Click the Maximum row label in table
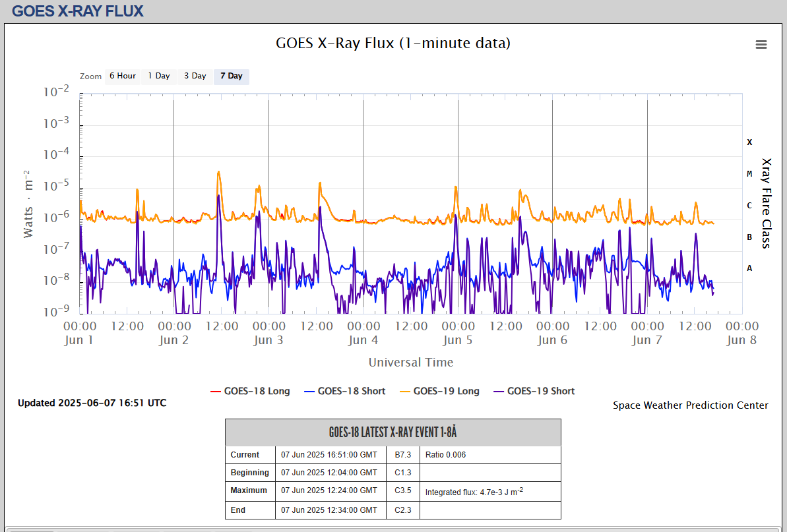787x532 pixels. (249, 490)
